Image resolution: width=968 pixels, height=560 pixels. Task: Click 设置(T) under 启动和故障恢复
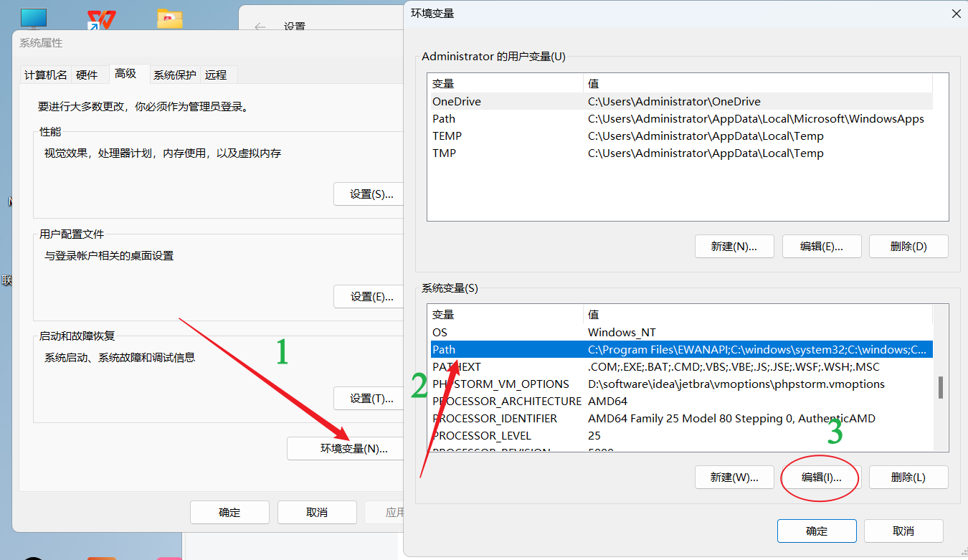370,399
